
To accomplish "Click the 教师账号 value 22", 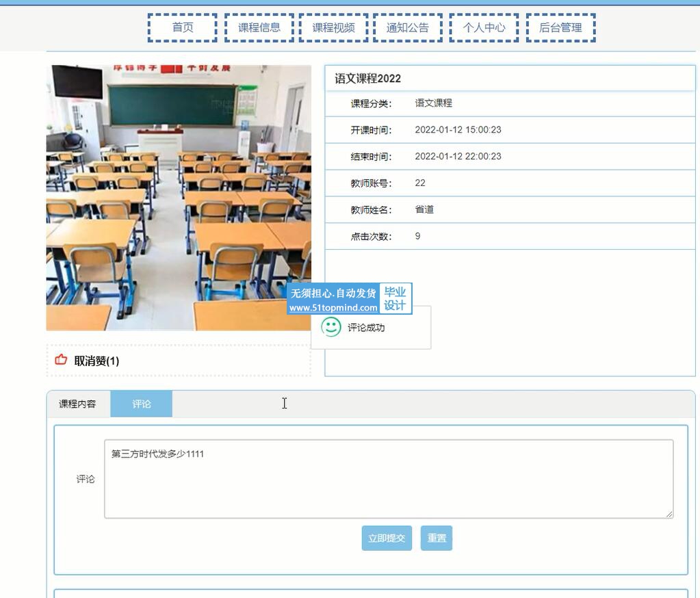I will [x=420, y=183].
